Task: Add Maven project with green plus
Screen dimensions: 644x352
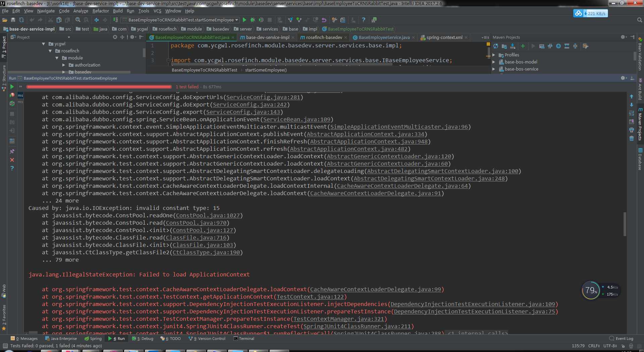Action: coord(523,46)
